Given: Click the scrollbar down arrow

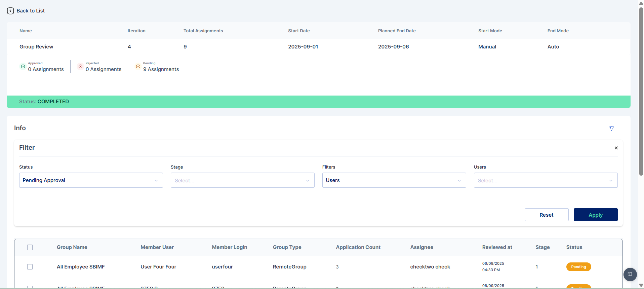Looking at the screenshot, I should (x=641, y=286).
